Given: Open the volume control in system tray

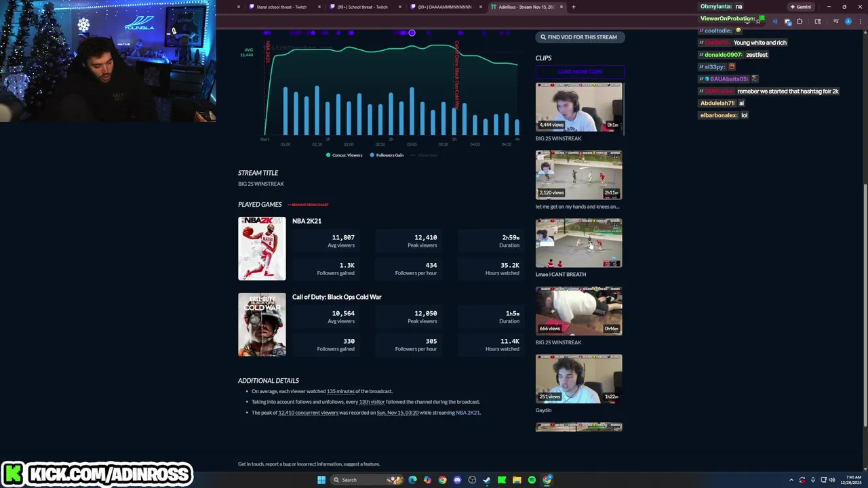Looking at the screenshot, I should pos(831,480).
